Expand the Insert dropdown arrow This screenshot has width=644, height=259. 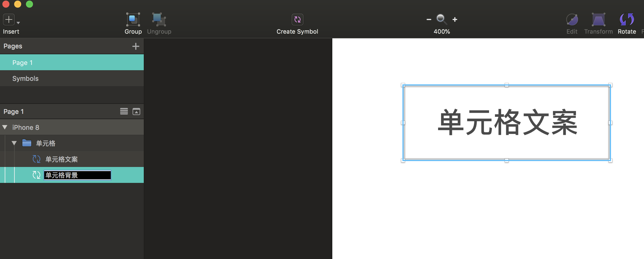pos(18,23)
